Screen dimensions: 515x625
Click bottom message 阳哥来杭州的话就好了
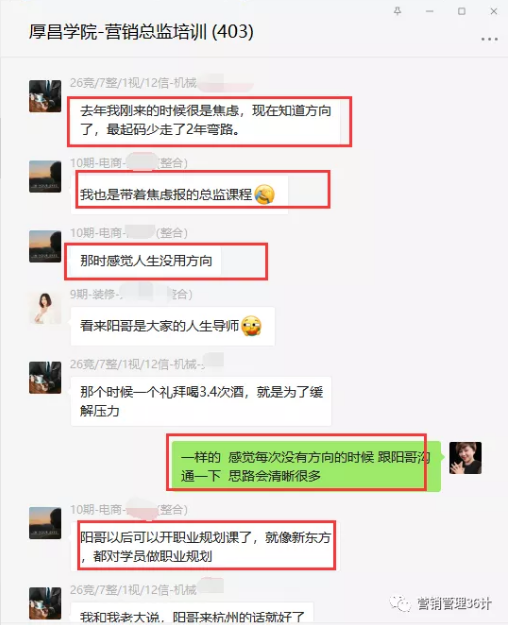click(x=192, y=616)
